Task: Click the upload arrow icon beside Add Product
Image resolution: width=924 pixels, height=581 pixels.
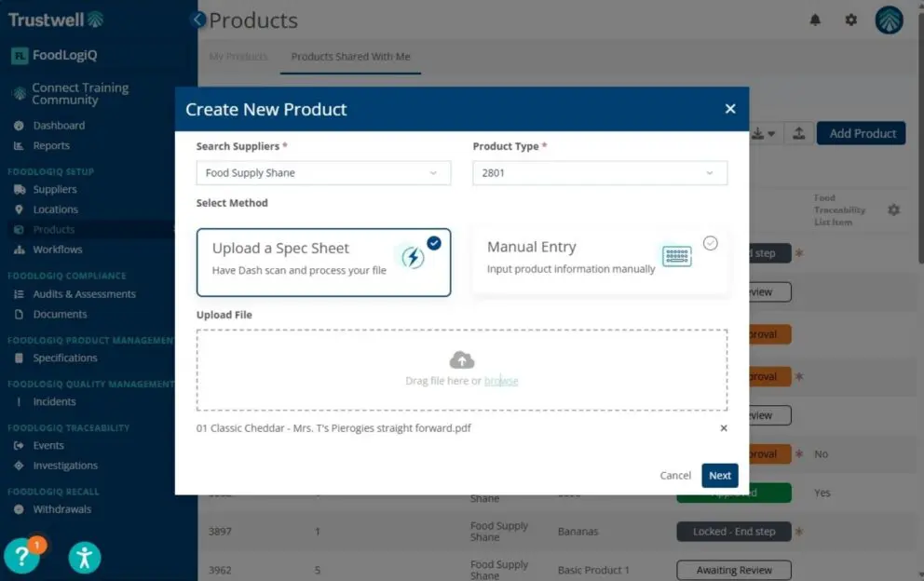Action: pos(798,133)
